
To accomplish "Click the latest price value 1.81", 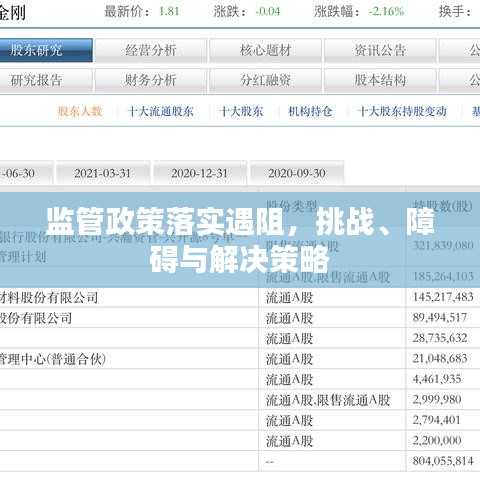I will [169, 11].
